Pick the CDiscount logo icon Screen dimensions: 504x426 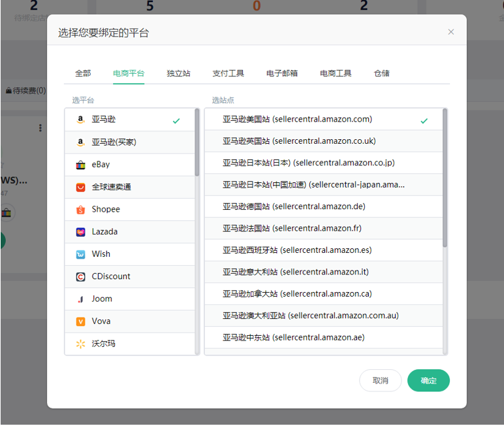tap(80, 276)
